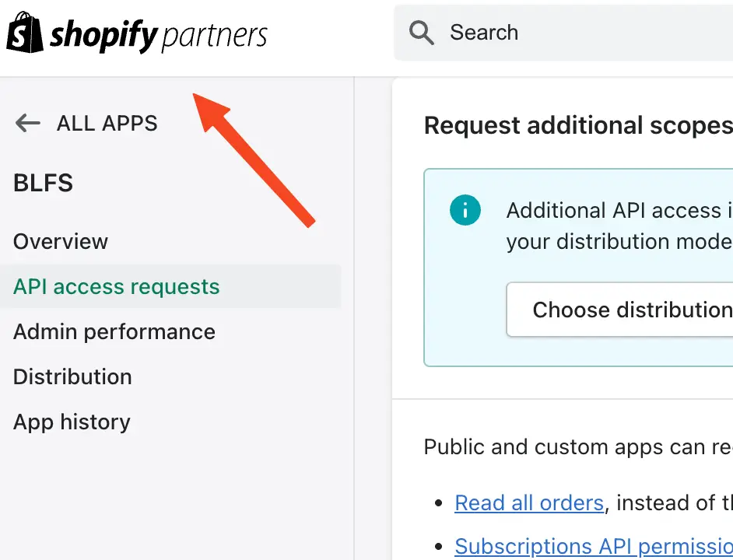Select API access requests in the sidebar
The image size is (733, 560).
(116, 286)
